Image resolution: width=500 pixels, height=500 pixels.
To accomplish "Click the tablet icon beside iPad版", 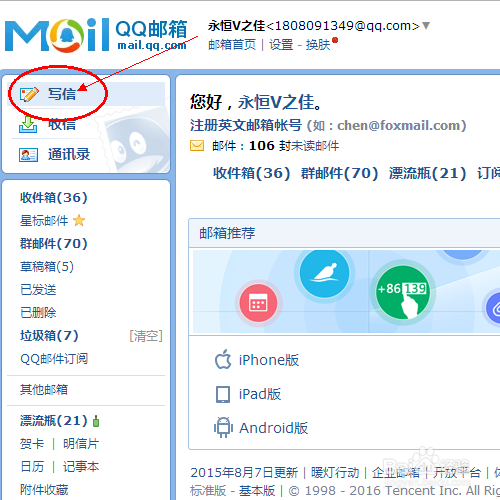I will (223, 394).
